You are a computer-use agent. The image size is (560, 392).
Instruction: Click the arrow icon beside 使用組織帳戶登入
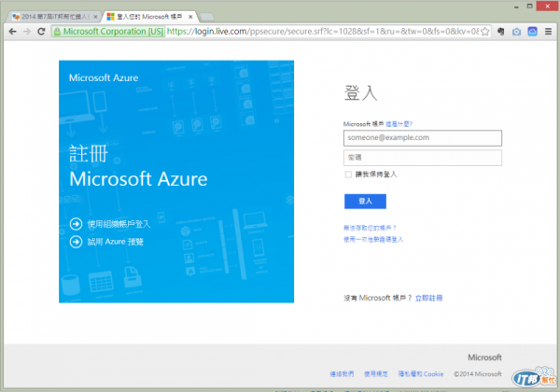click(x=76, y=224)
